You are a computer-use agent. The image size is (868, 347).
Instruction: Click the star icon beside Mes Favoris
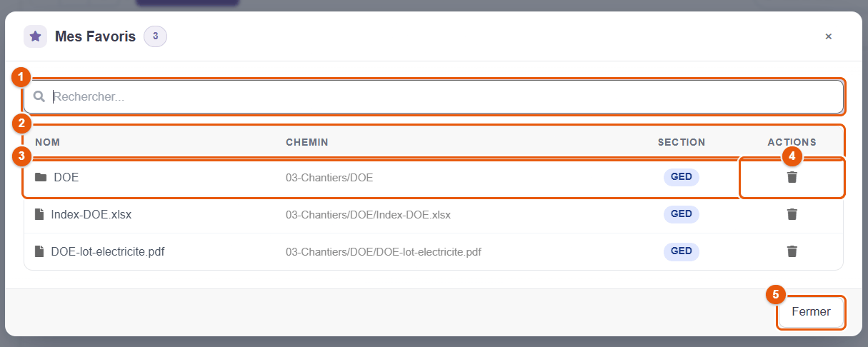(35, 36)
